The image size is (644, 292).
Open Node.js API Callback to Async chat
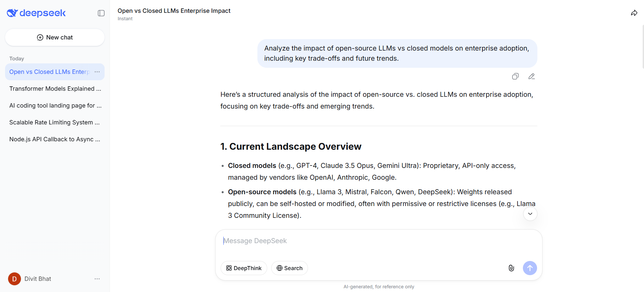point(55,139)
